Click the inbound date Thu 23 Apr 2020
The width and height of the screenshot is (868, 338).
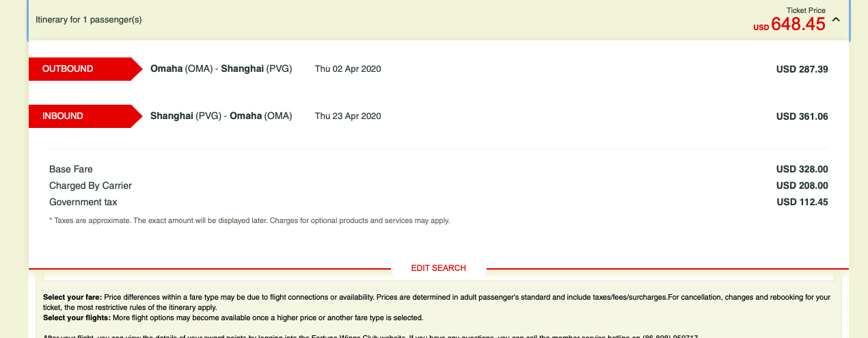347,116
